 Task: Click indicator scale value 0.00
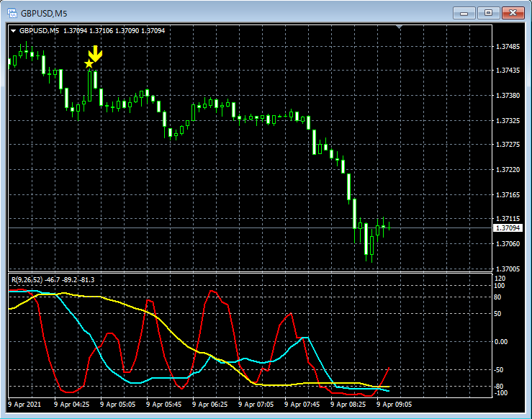(501, 342)
